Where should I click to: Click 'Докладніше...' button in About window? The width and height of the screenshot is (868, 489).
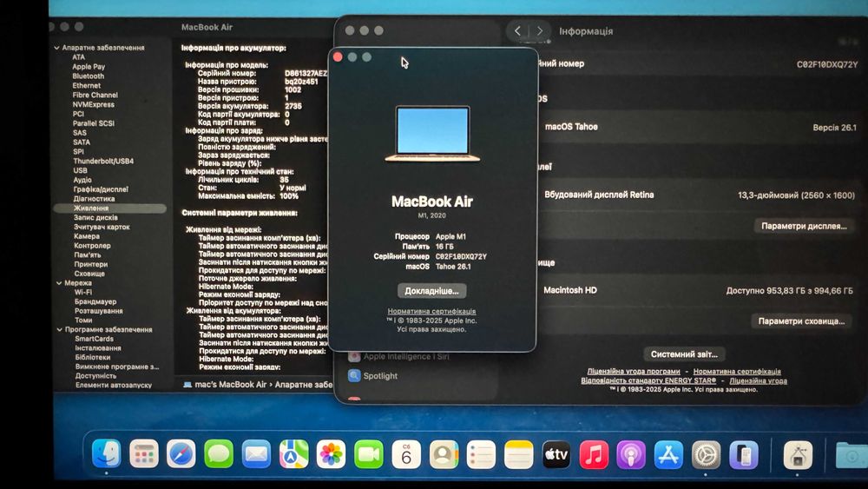tap(431, 291)
